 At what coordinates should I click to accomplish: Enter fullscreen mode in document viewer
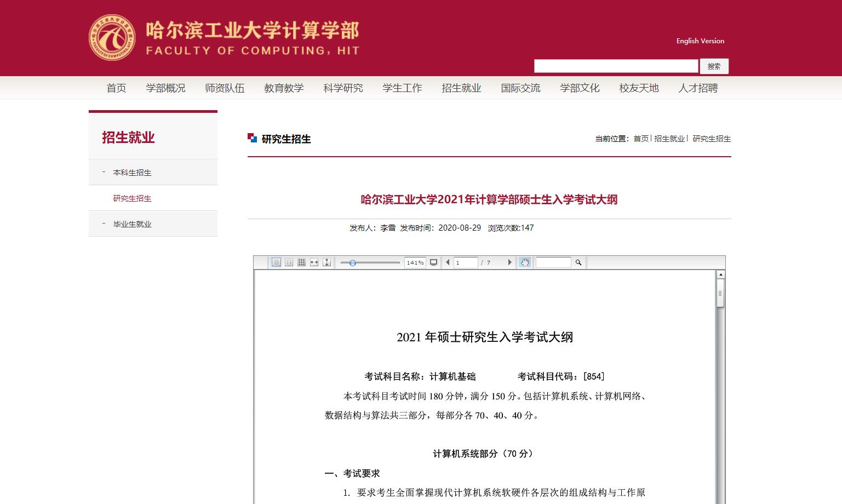point(433,262)
